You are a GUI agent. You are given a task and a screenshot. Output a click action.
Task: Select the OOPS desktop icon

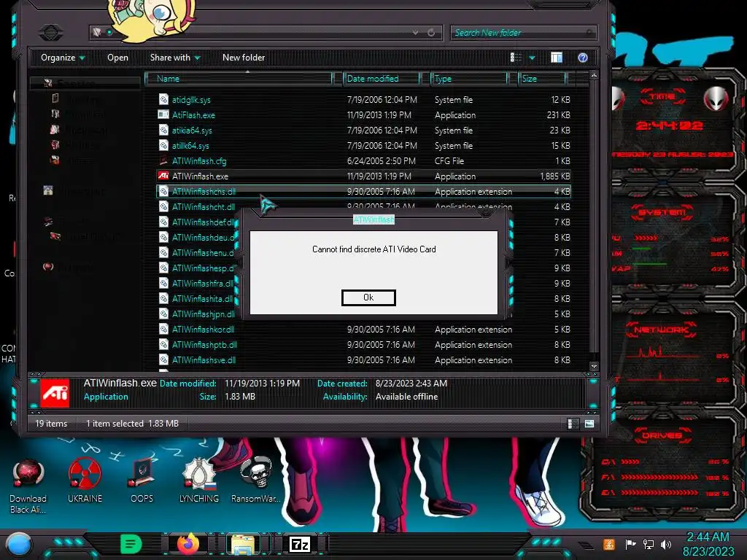(x=142, y=480)
